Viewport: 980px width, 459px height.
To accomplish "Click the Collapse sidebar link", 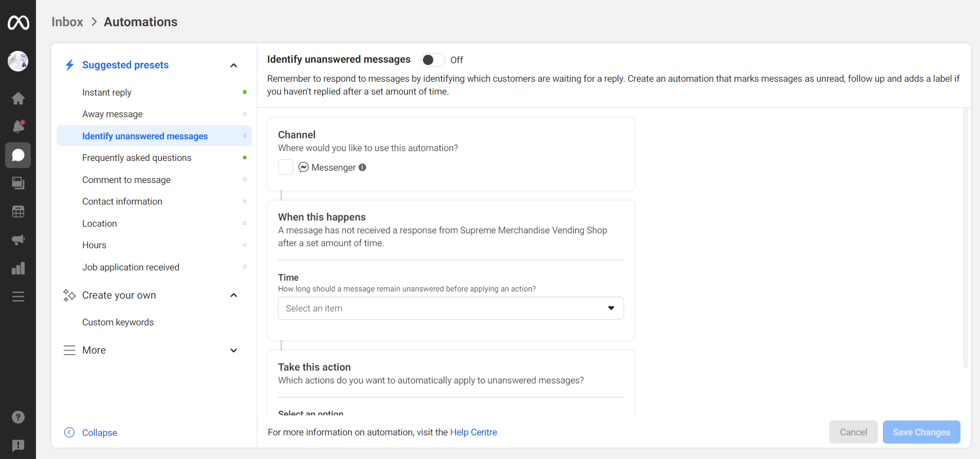I will pos(100,433).
